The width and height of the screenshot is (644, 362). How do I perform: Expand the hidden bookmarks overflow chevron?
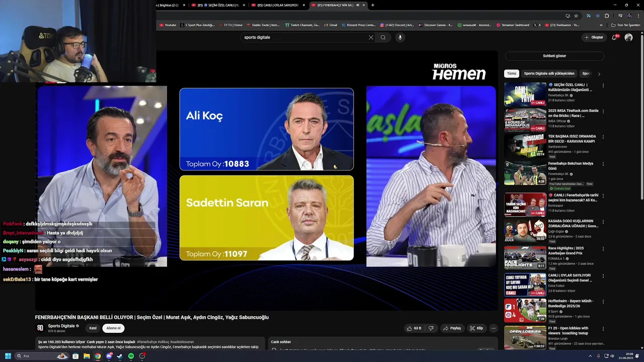pyautogui.click(x=601, y=25)
